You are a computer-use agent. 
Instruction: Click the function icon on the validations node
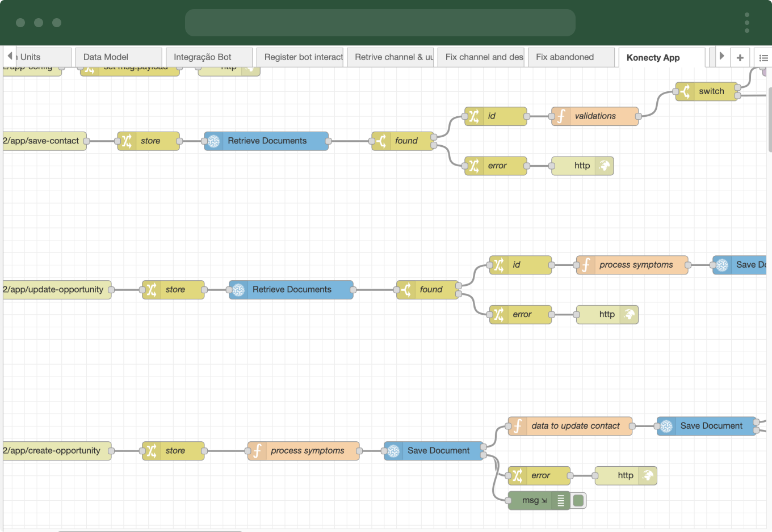tap(561, 116)
